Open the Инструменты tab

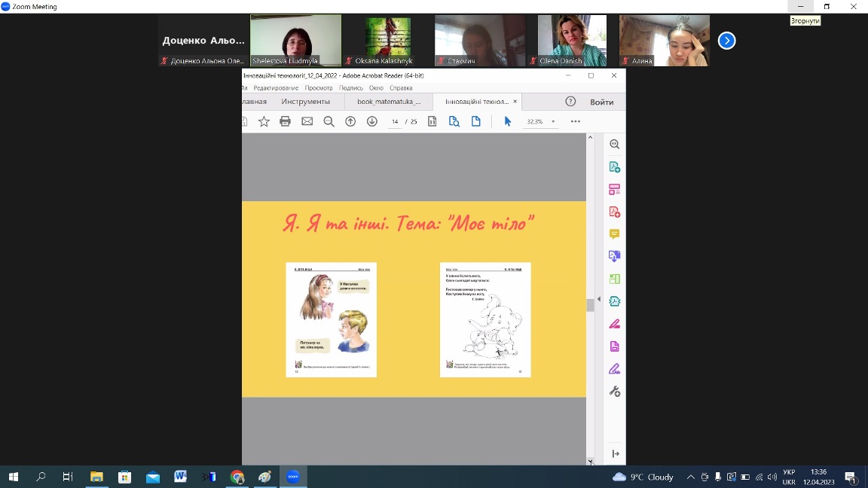pyautogui.click(x=305, y=102)
